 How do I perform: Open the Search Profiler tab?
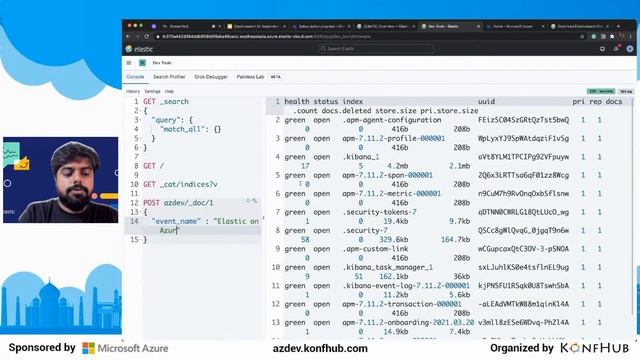point(169,77)
